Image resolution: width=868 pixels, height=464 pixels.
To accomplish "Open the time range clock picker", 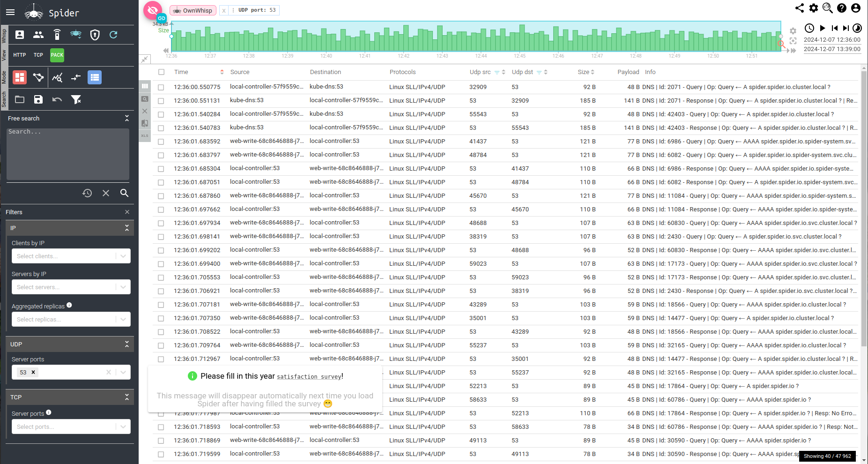I will (x=809, y=28).
